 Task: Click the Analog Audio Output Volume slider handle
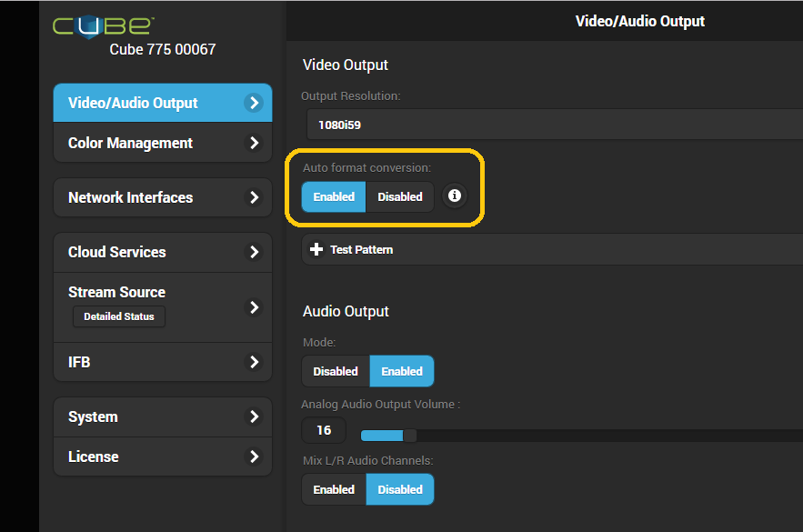(x=409, y=435)
